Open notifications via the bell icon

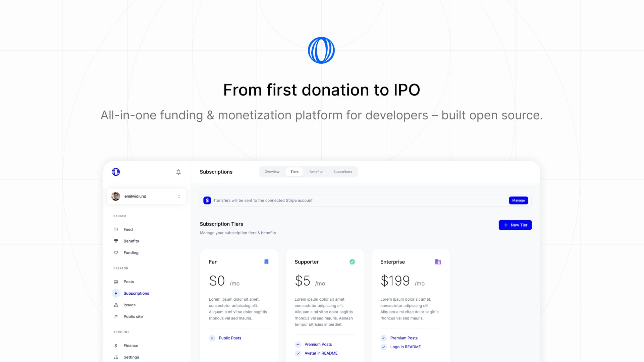(178, 172)
